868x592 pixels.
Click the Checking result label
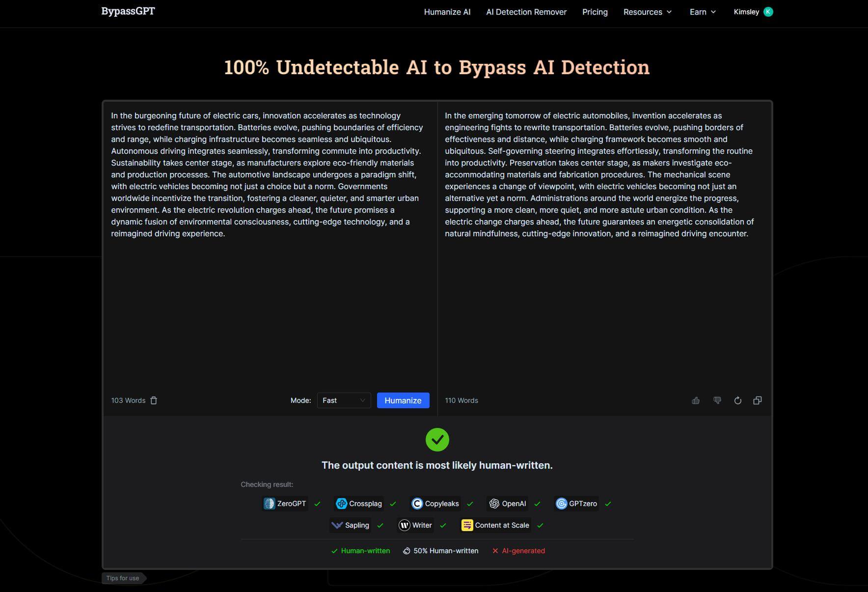point(267,484)
